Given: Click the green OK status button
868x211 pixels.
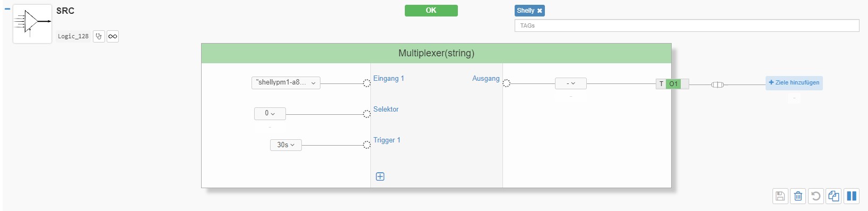Looking at the screenshot, I should coord(431,11).
